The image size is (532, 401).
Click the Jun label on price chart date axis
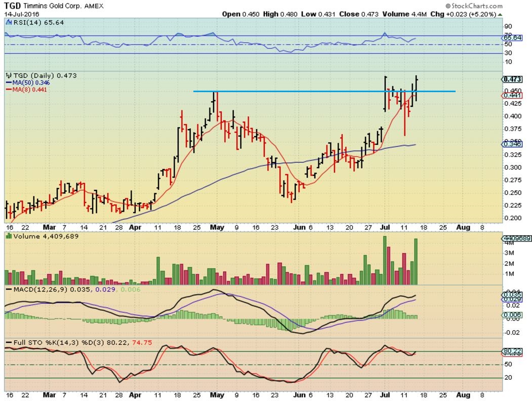pyautogui.click(x=299, y=227)
